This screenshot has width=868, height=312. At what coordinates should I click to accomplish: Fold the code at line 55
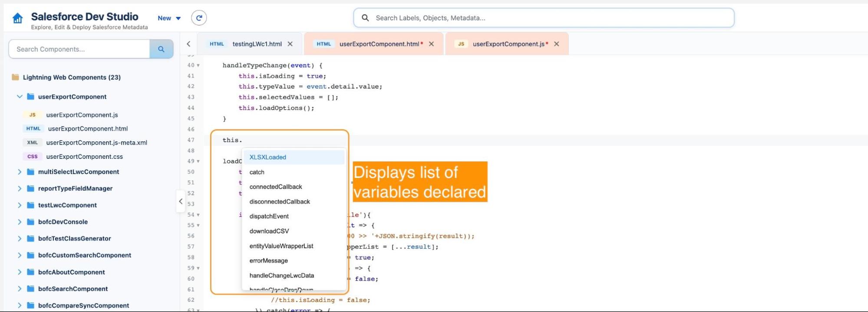(x=198, y=226)
